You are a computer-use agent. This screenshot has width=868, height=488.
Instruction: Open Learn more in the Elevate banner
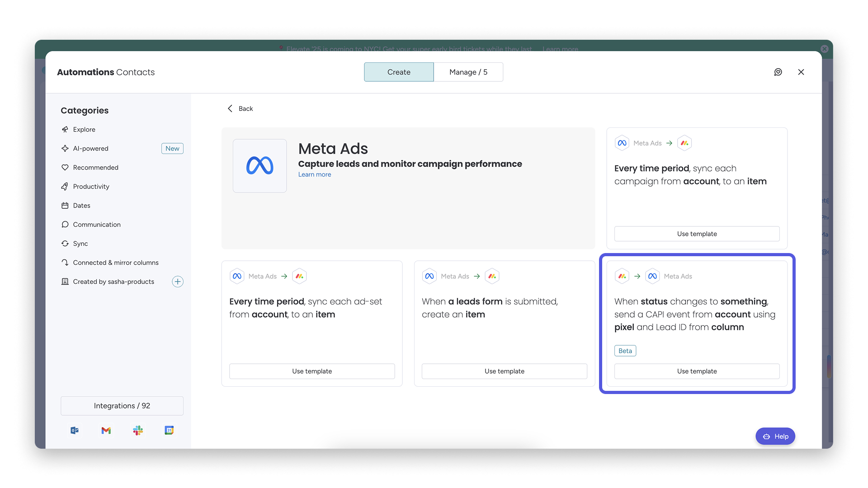[x=560, y=49]
